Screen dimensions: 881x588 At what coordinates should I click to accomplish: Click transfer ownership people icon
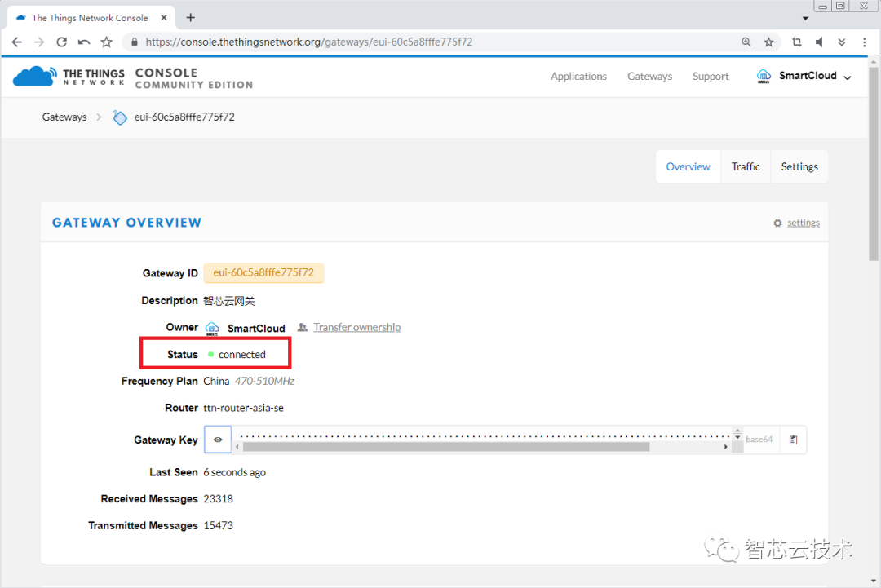(303, 327)
